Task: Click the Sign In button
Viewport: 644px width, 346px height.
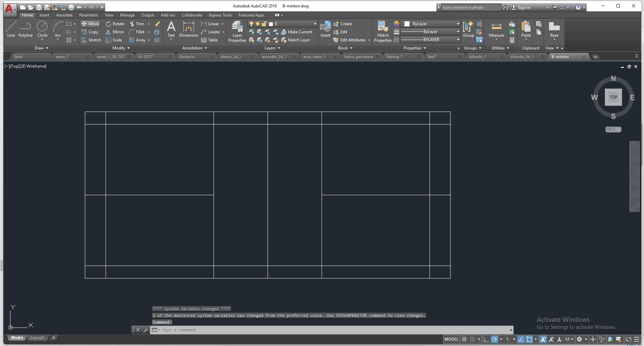Action: coord(523,7)
